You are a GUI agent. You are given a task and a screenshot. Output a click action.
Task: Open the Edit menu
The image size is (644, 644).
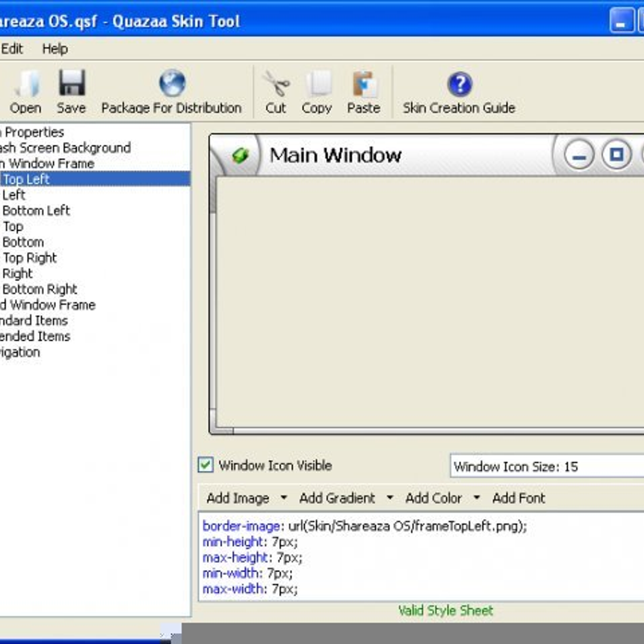point(12,49)
